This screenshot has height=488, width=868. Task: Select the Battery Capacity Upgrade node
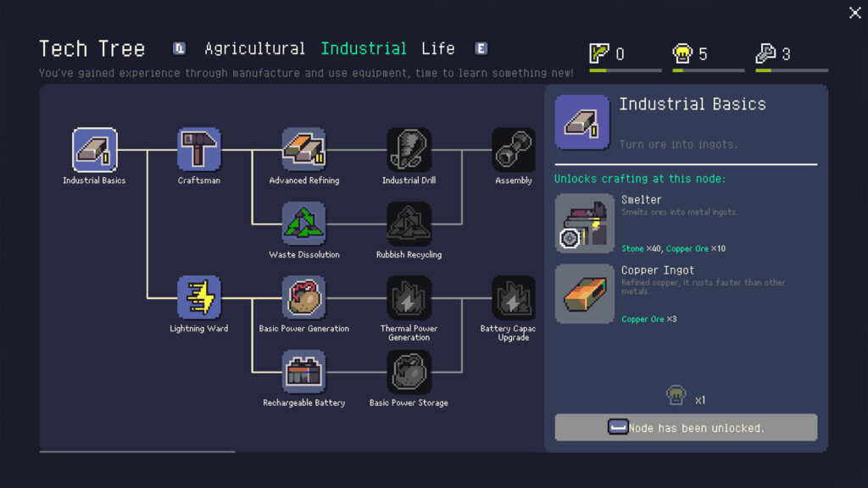(513, 297)
